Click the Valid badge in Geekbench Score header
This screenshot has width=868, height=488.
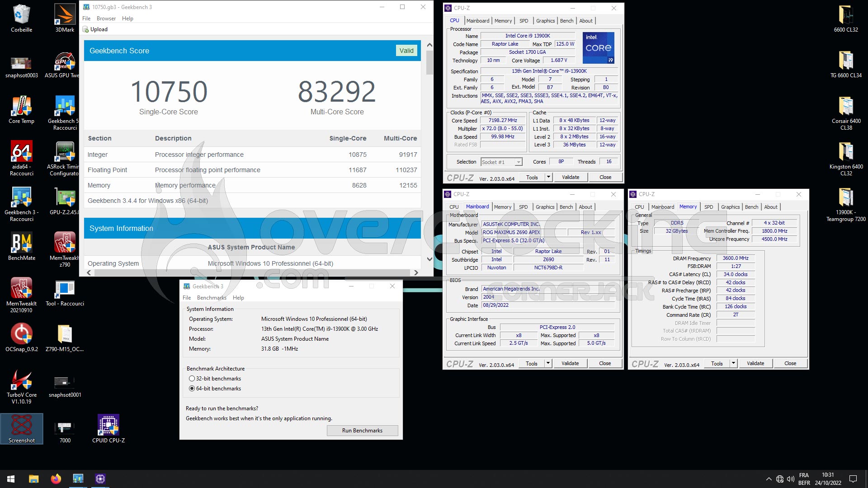[406, 51]
